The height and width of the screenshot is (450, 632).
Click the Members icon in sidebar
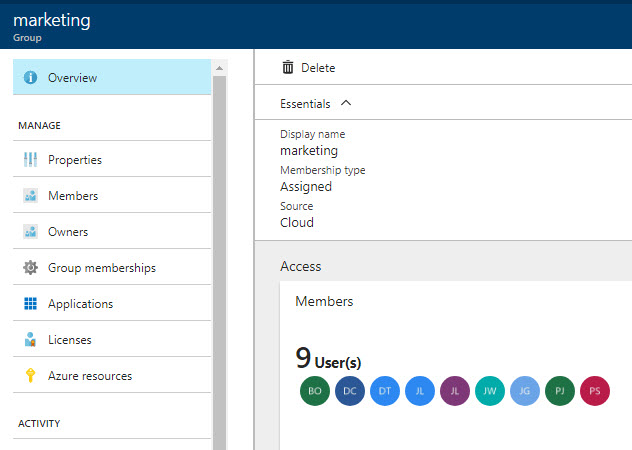pos(30,196)
